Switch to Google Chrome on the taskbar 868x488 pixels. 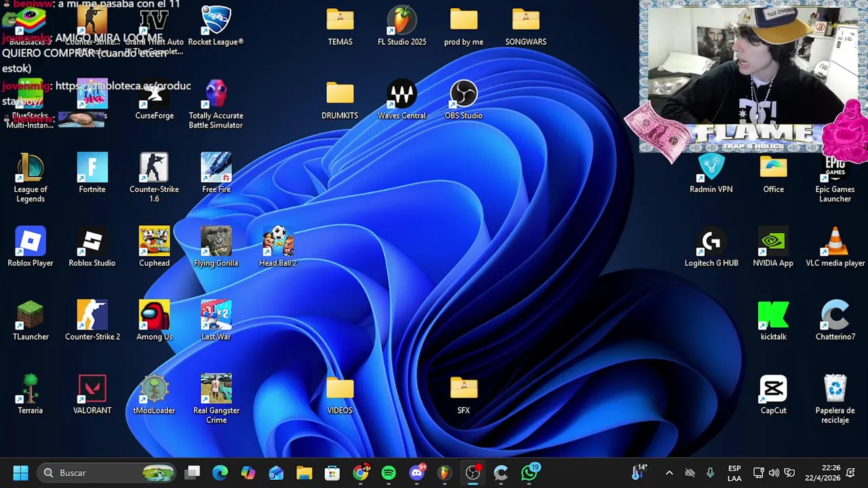coord(361,472)
